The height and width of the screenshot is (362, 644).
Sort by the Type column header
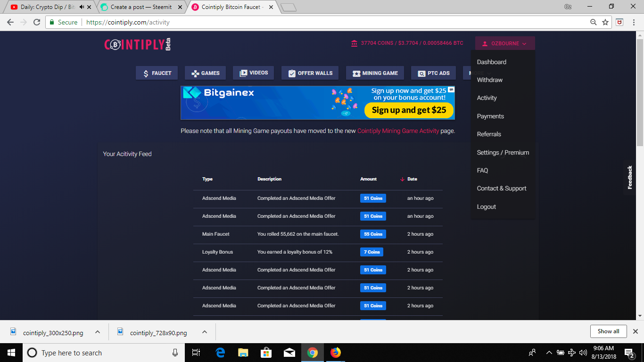click(207, 179)
